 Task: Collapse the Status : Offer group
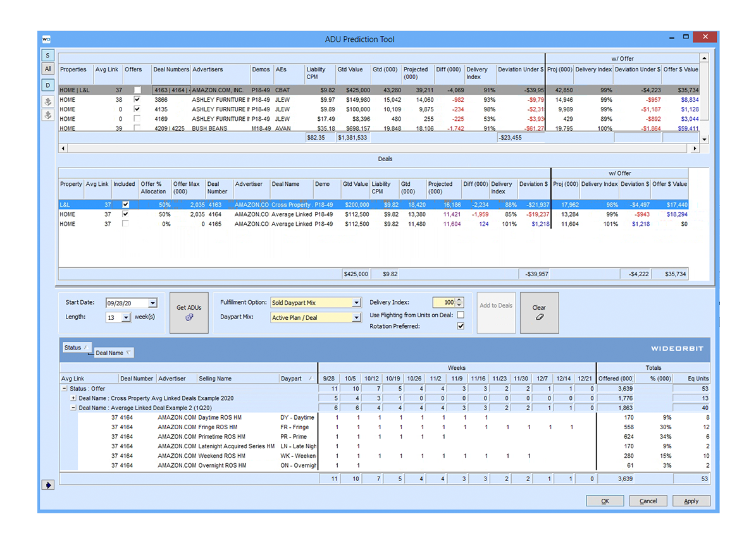[x=64, y=388]
